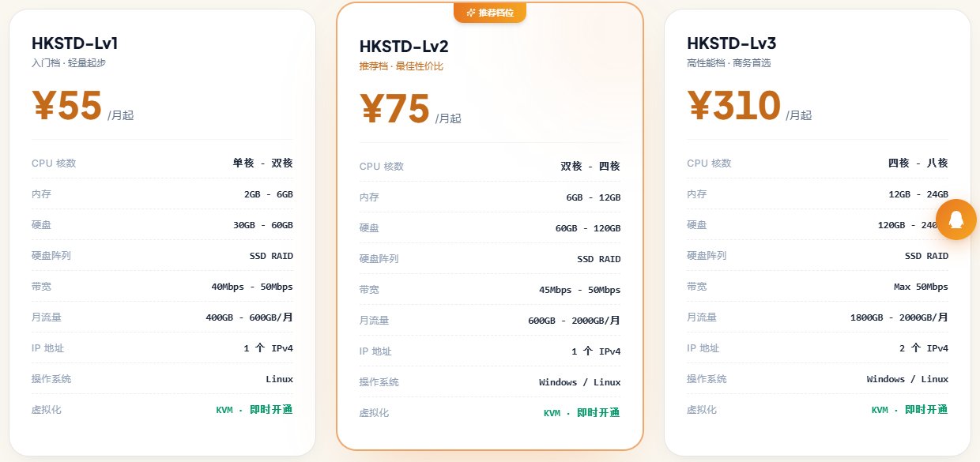This screenshot has height=462, width=980.
Task: Click the ¥75 price
Action: [395, 108]
